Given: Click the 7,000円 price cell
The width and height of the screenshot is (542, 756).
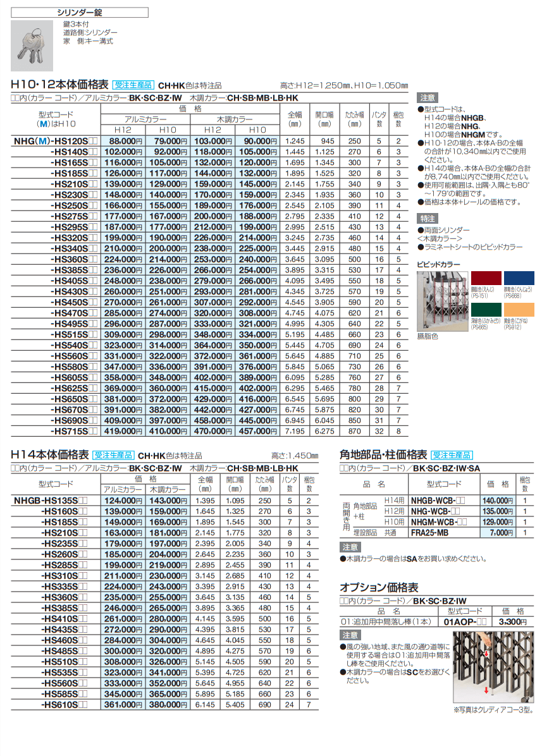Looking at the screenshot, I should pos(498,533).
